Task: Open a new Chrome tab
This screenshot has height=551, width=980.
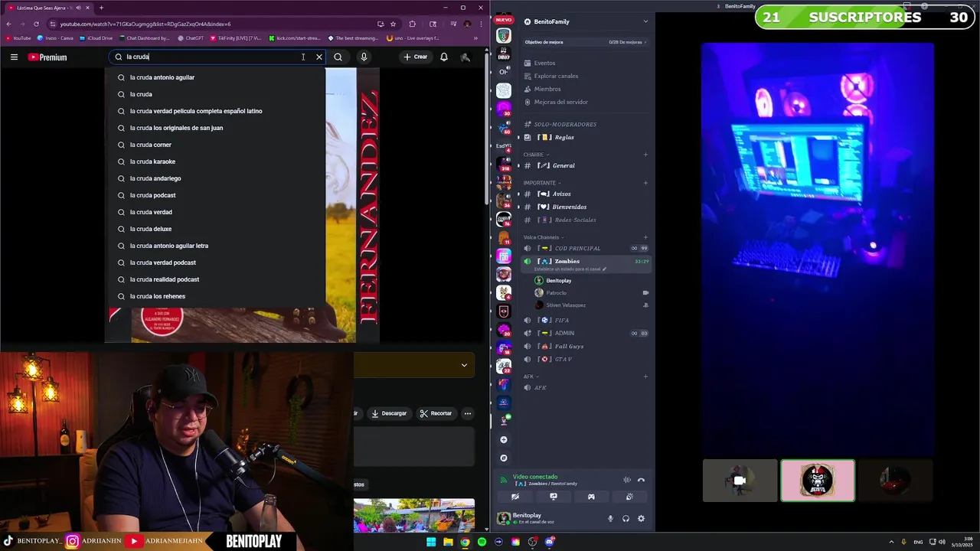Action: pyautogui.click(x=101, y=8)
